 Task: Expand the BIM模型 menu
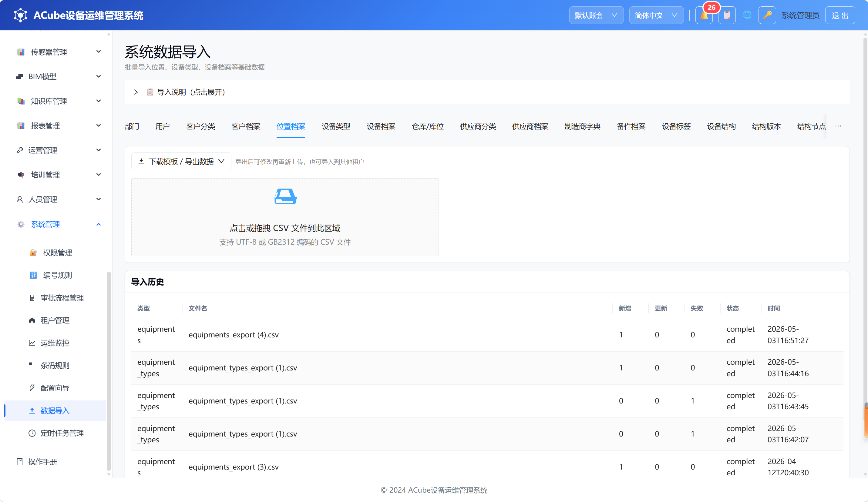tap(59, 76)
